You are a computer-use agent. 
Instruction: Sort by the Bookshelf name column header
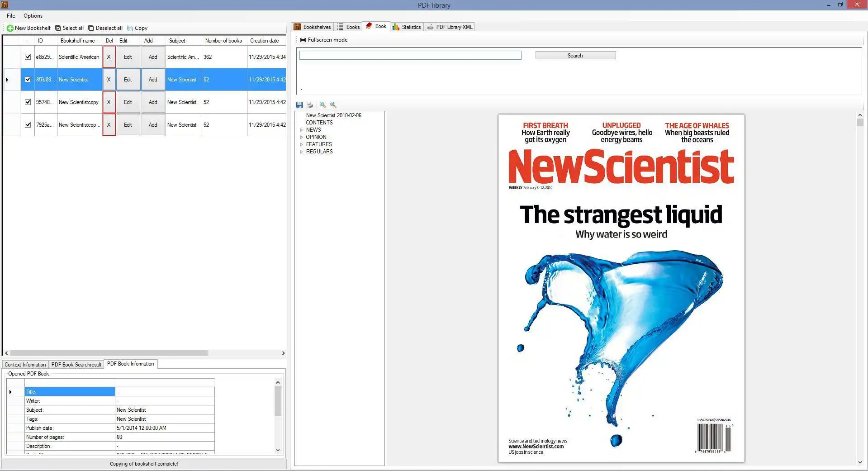point(80,41)
